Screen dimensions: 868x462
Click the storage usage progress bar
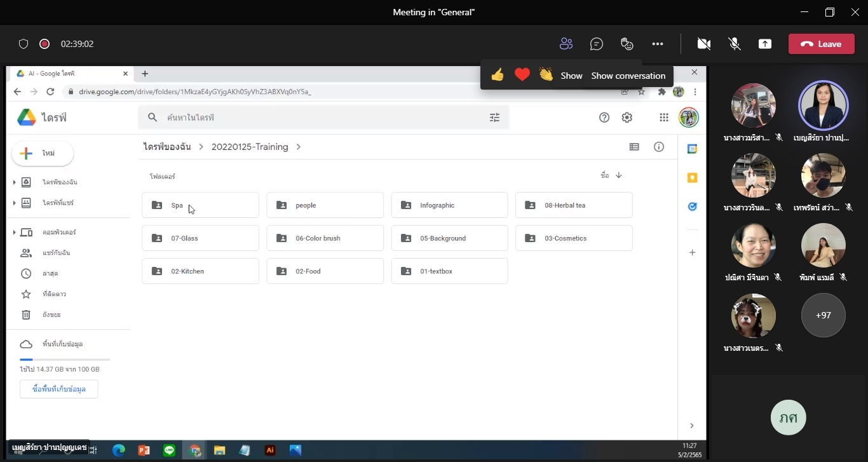pos(65,360)
